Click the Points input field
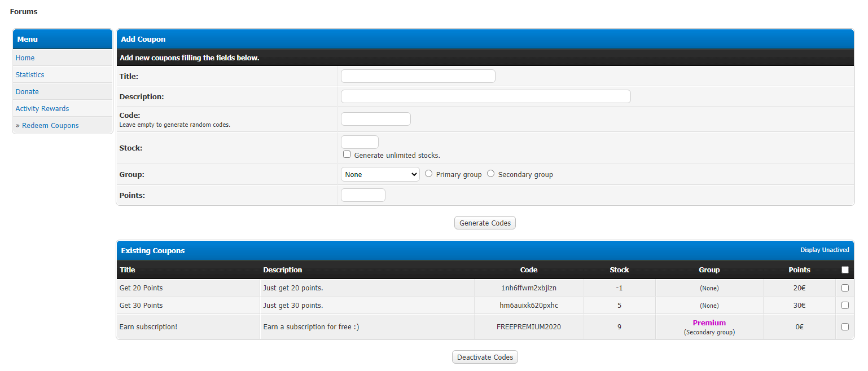868x371 pixels. pos(363,195)
